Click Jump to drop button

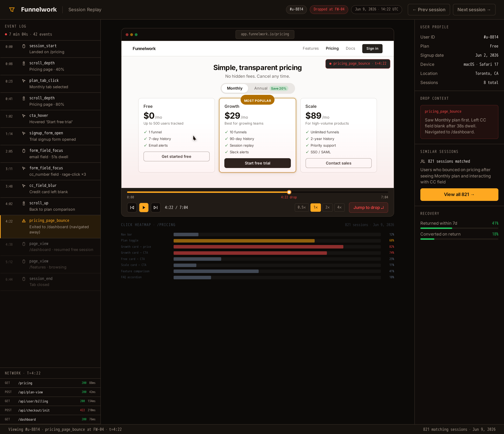(368, 208)
